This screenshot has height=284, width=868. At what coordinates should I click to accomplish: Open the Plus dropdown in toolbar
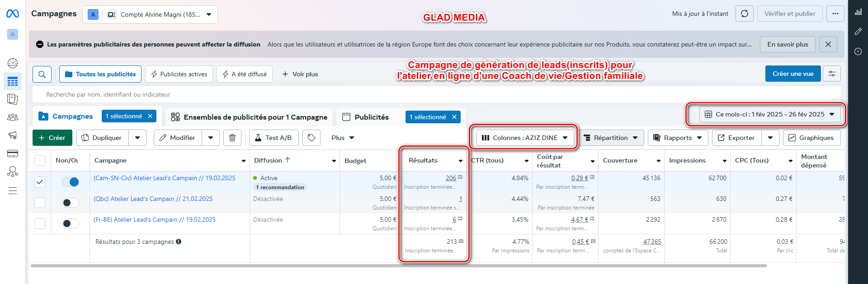(343, 138)
